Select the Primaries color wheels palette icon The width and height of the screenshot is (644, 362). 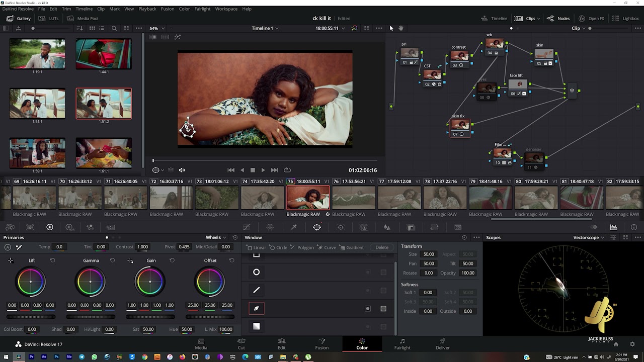click(x=50, y=227)
